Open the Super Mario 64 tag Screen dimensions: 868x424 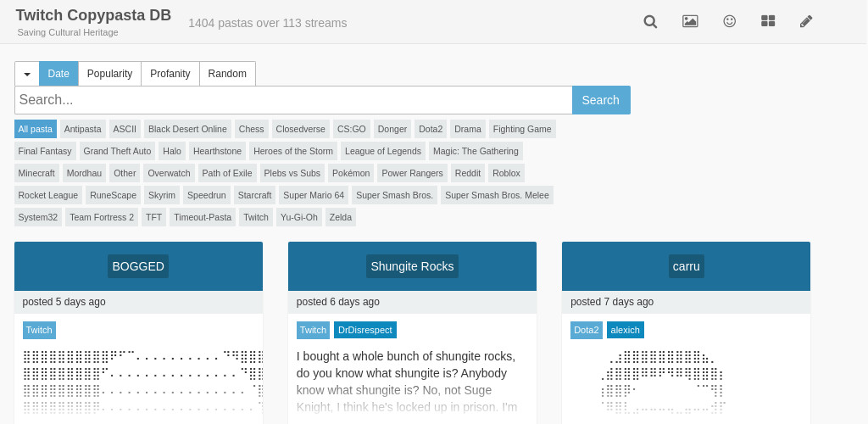(x=314, y=195)
